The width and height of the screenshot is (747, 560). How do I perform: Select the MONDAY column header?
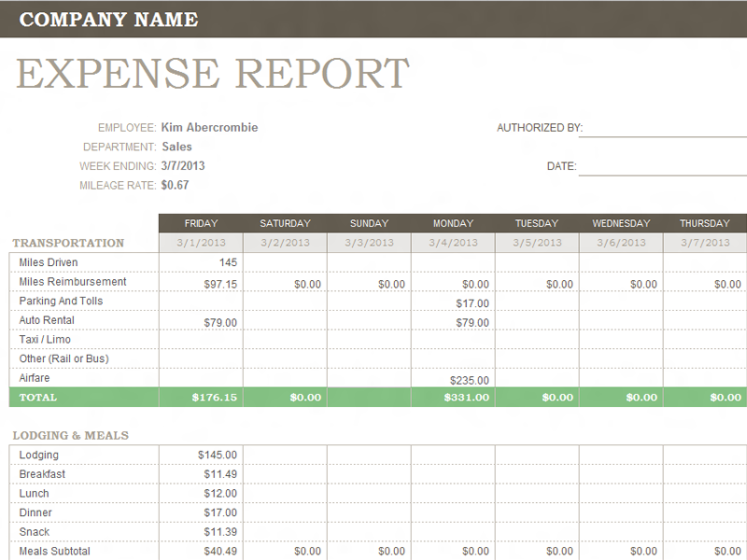tap(453, 223)
